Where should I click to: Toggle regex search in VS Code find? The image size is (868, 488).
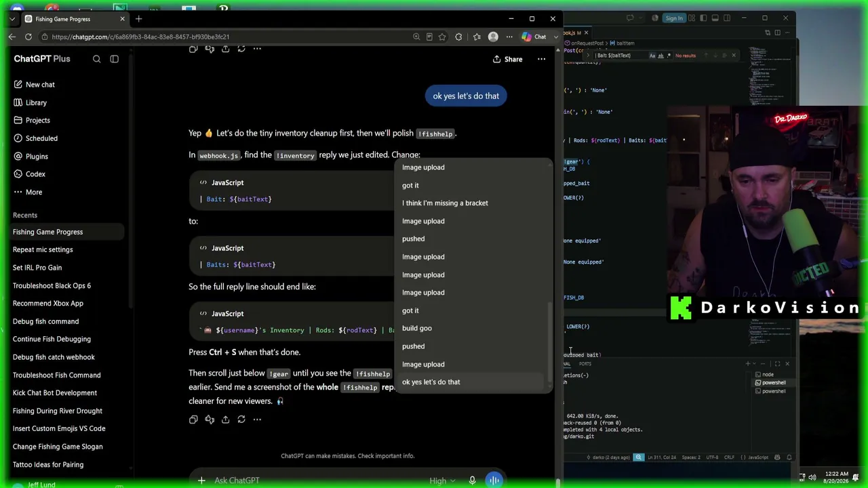pos(669,56)
